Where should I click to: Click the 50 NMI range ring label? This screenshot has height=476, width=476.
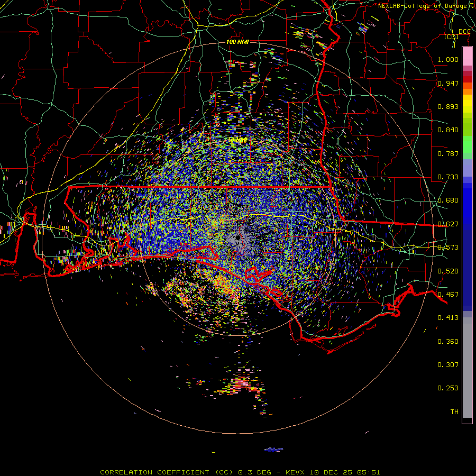[x=238, y=140]
